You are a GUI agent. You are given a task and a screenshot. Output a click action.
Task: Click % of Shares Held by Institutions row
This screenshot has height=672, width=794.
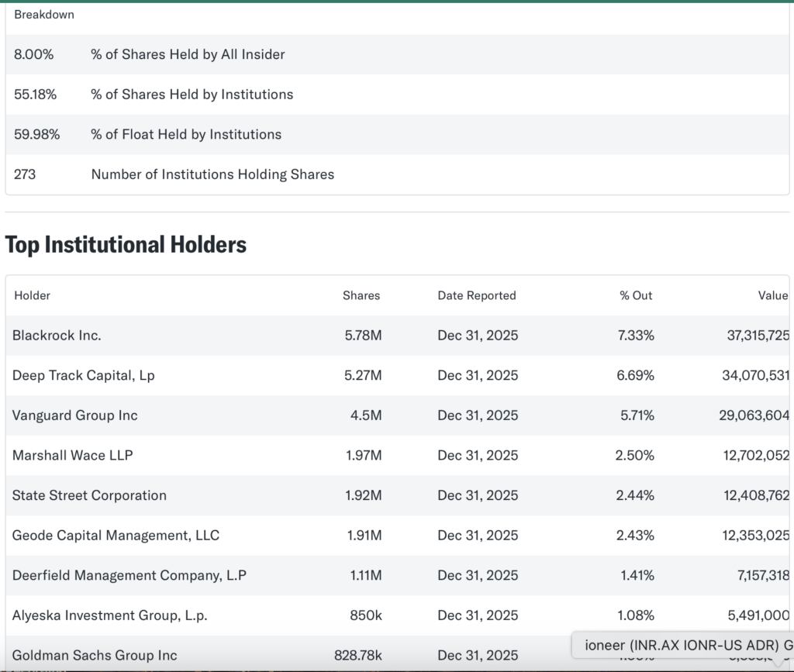coord(192,95)
